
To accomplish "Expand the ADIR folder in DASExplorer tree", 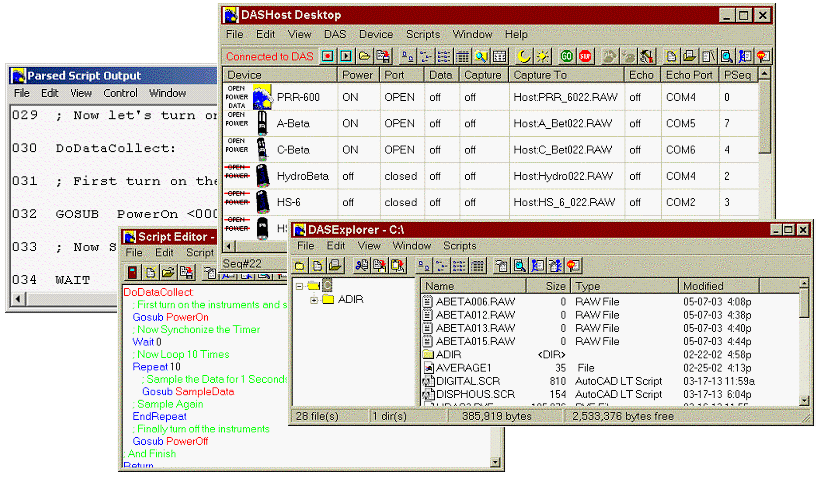I will pos(313,300).
